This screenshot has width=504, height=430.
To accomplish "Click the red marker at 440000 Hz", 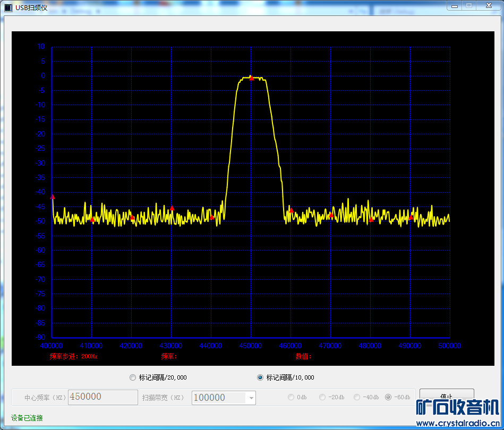I will (x=212, y=217).
